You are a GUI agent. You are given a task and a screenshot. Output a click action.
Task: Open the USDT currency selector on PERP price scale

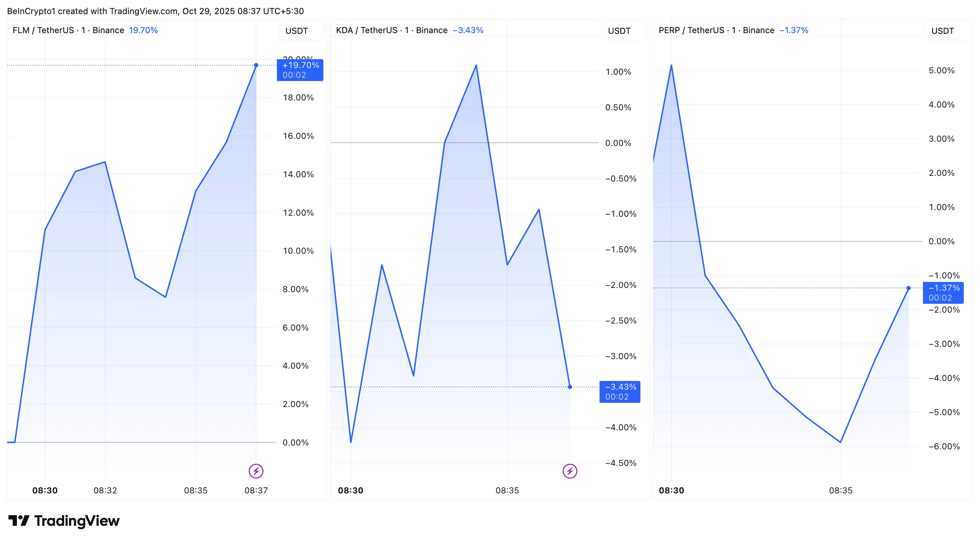[947, 31]
